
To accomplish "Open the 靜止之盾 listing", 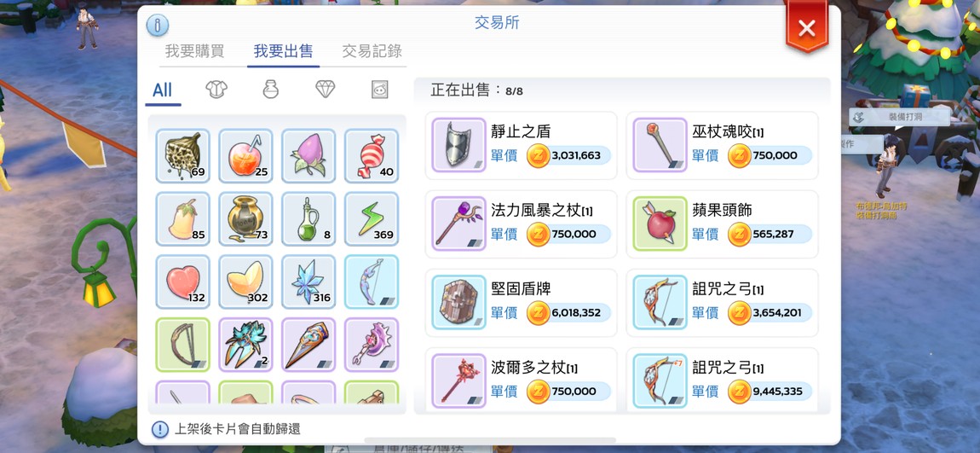I will point(522,145).
